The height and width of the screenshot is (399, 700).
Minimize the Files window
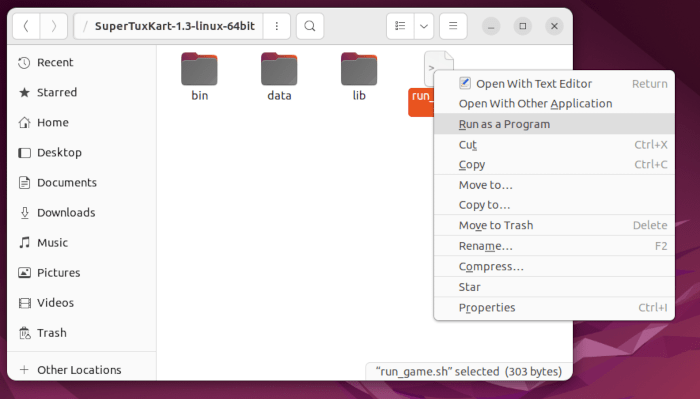click(491, 26)
